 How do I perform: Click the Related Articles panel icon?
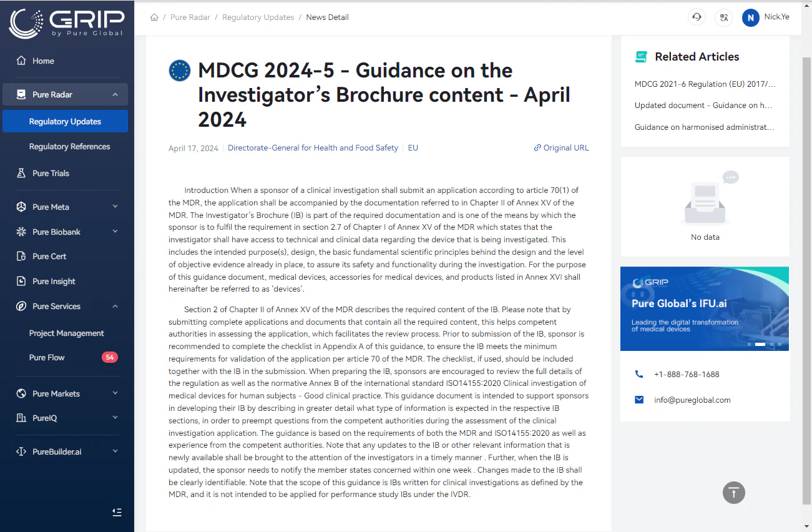pyautogui.click(x=641, y=57)
